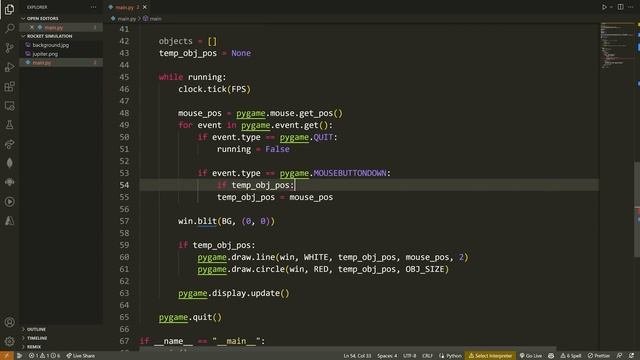Click the status bar icon next to Go Live
This screenshot has width=640, height=360.
[551, 356]
